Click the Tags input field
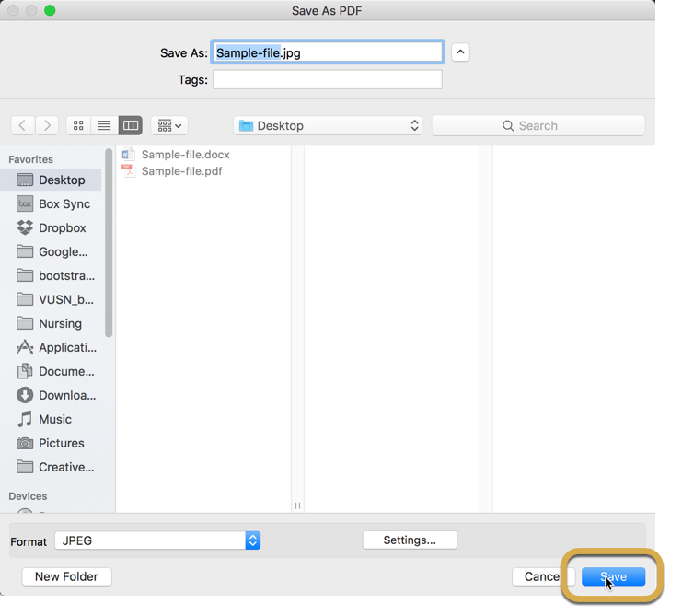 (327, 80)
